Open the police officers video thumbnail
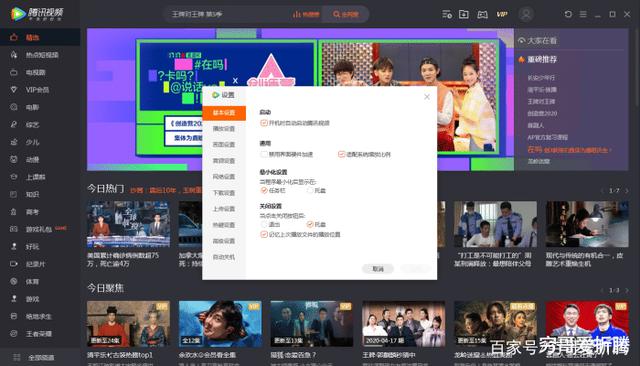The width and height of the screenshot is (640, 366). click(x=495, y=224)
